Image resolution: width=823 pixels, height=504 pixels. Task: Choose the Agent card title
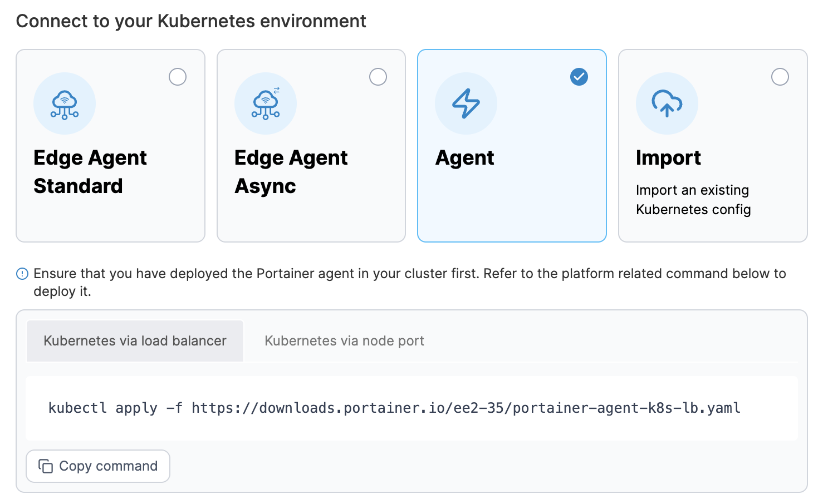tap(465, 158)
